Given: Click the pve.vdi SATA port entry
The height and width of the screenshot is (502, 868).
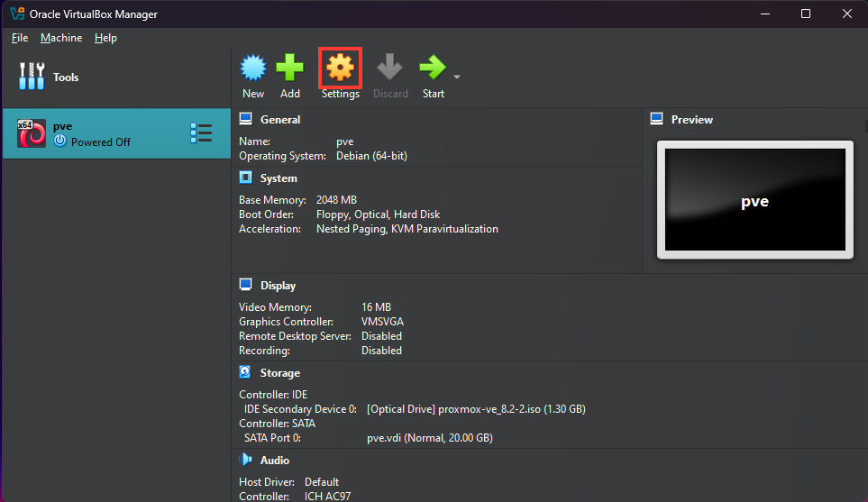Looking at the screenshot, I should [429, 438].
